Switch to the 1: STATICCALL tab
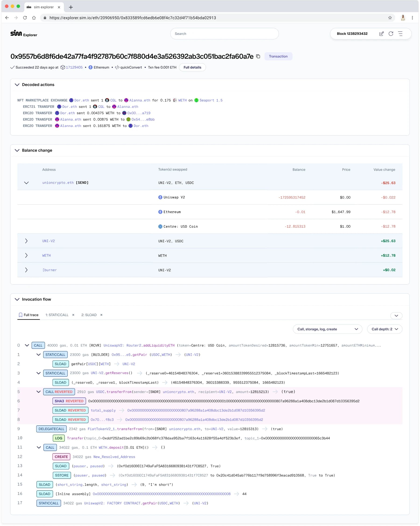This screenshot has width=420, height=526. tap(57, 315)
